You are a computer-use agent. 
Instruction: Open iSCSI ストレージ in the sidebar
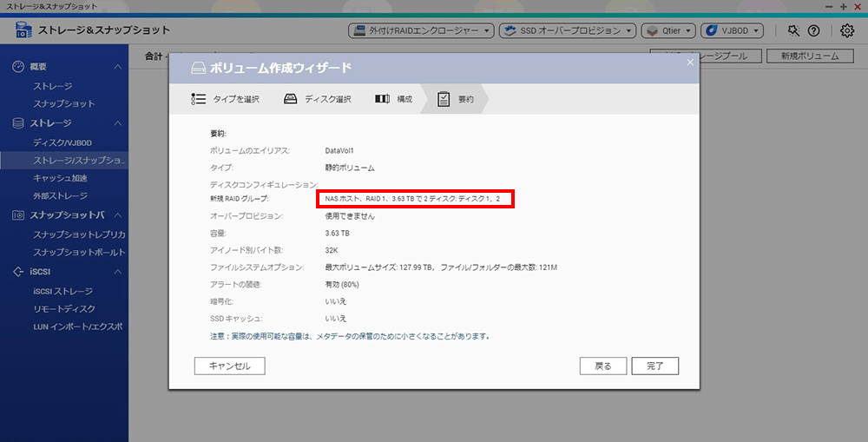62,292
